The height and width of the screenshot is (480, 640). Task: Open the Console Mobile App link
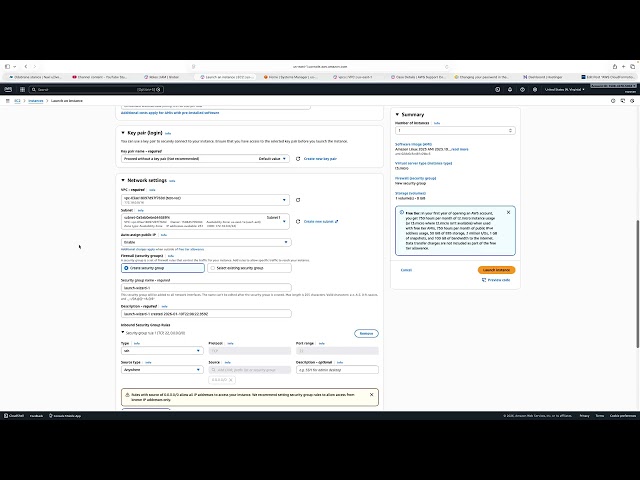pyautogui.click(x=65, y=416)
